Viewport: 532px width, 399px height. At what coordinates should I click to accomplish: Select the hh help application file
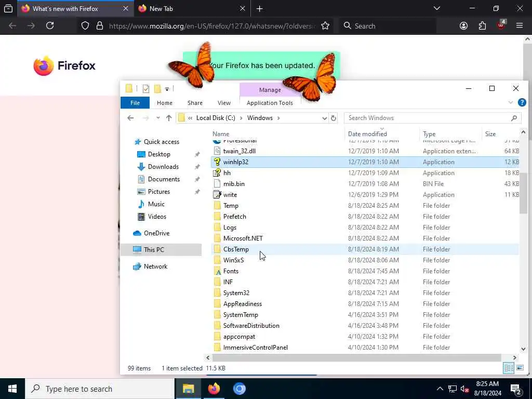365,173
